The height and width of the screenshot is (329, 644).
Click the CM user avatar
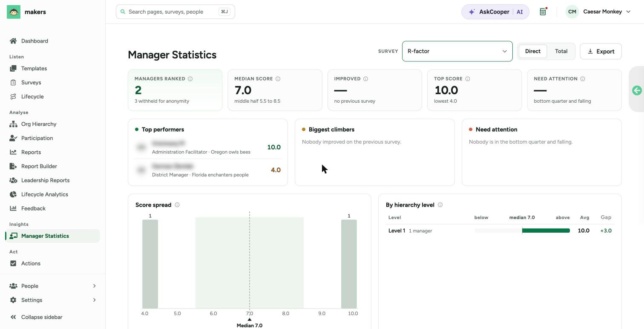click(572, 12)
